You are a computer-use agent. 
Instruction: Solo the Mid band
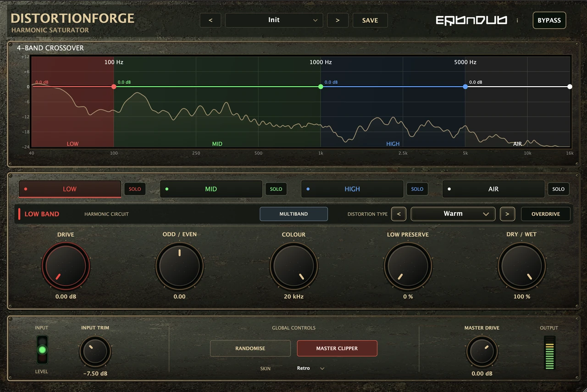click(x=276, y=189)
